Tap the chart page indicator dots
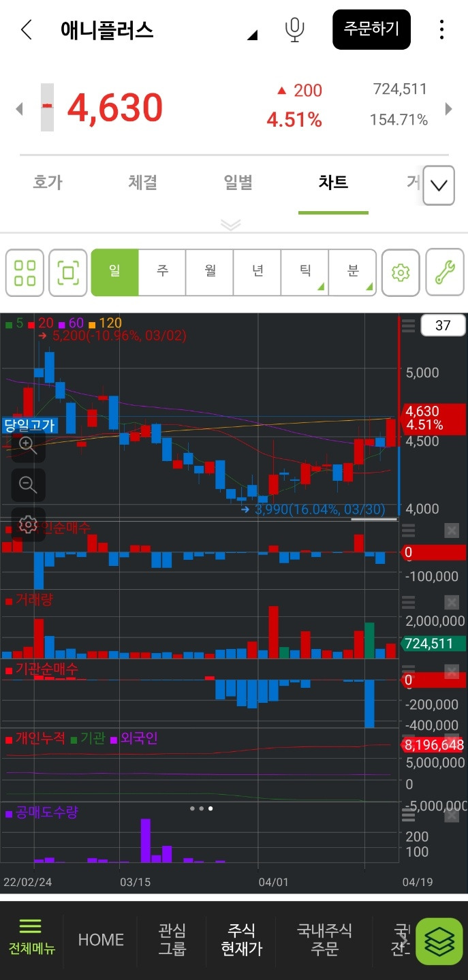The height and width of the screenshot is (980, 468). (201, 808)
